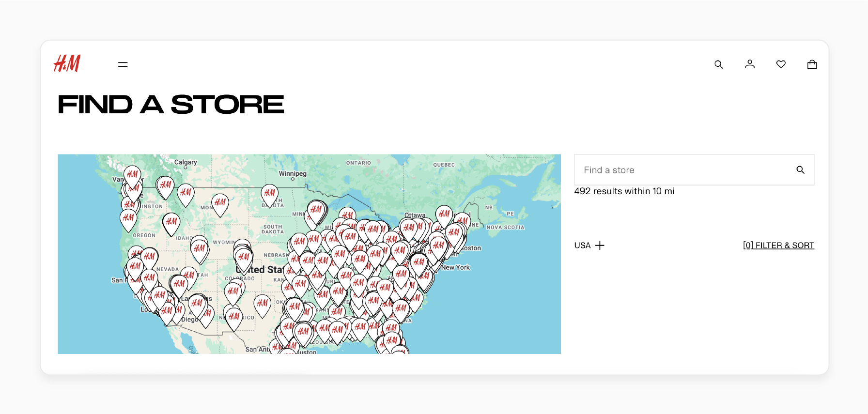Click the H&M logo in header
This screenshot has height=414, width=868.
coord(67,63)
